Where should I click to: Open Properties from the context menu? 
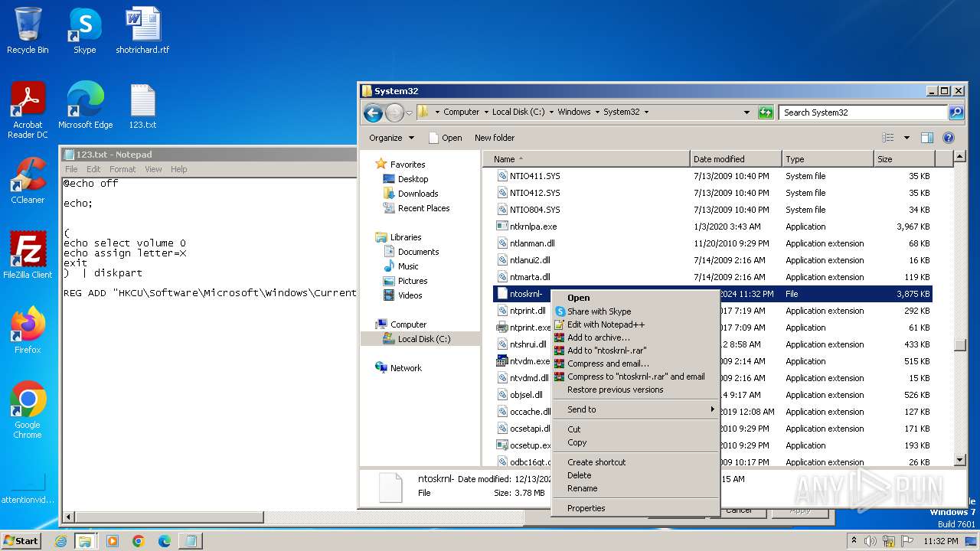(635, 508)
